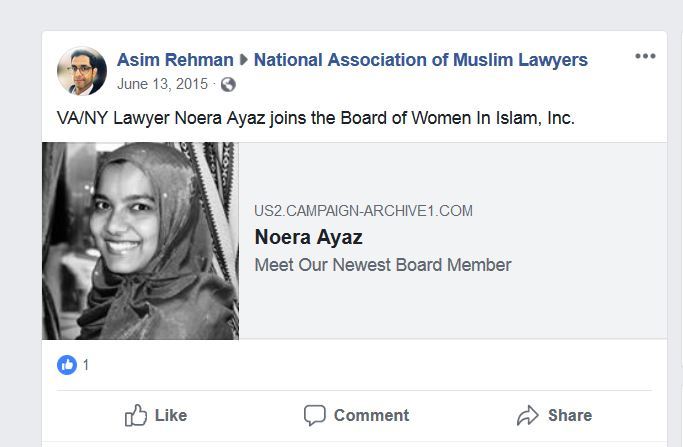This screenshot has width=683, height=447.
Task: Open the three-dots post options menu
Action: [x=645, y=56]
